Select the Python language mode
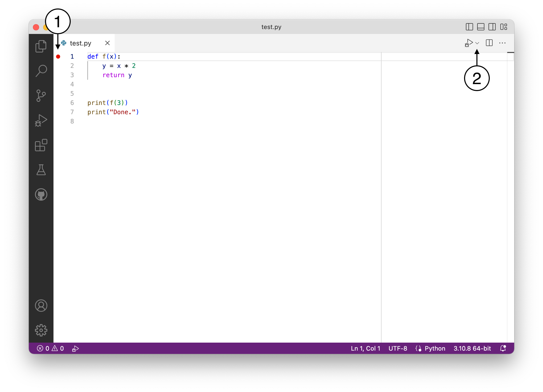The image size is (543, 392). coord(435,348)
